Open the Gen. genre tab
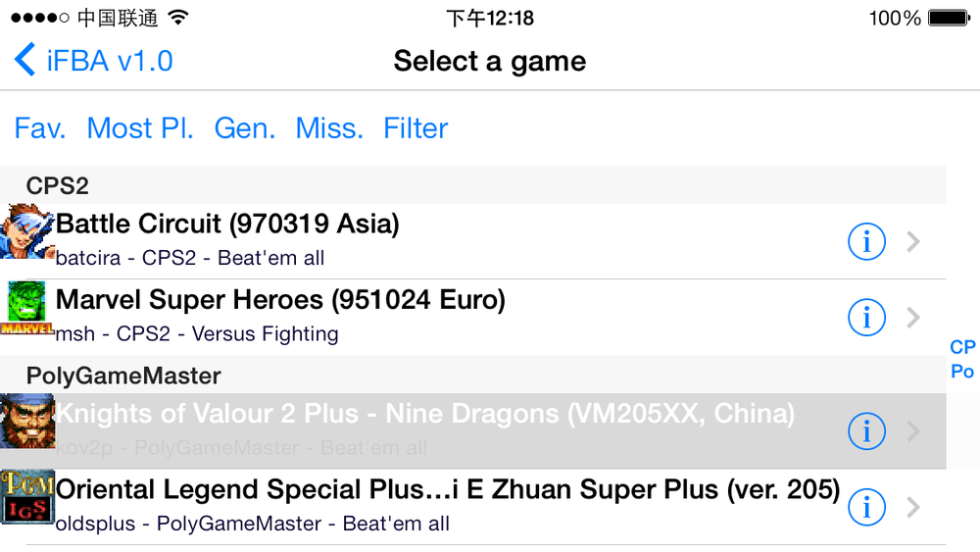The image size is (980, 552). tap(245, 128)
